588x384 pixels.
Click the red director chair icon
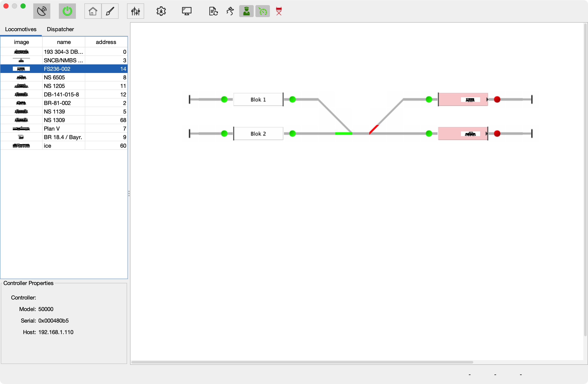point(279,11)
